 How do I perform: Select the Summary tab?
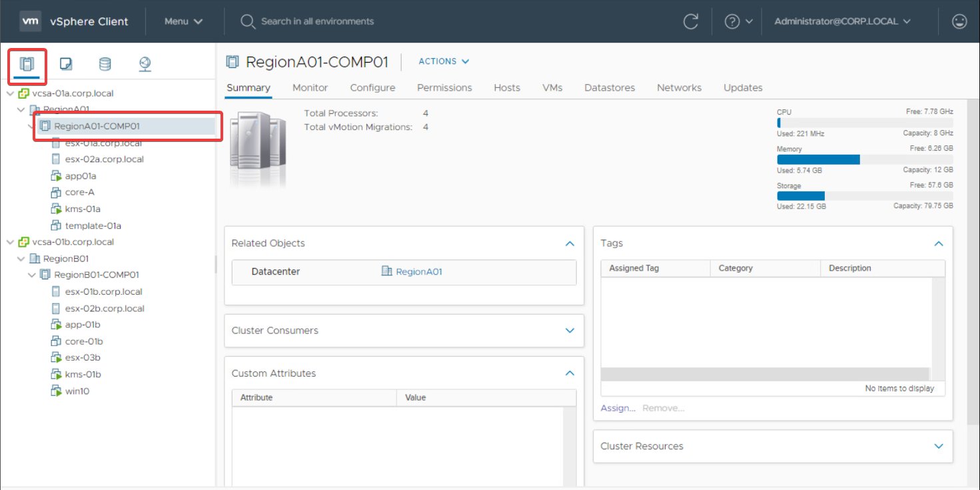tap(248, 88)
